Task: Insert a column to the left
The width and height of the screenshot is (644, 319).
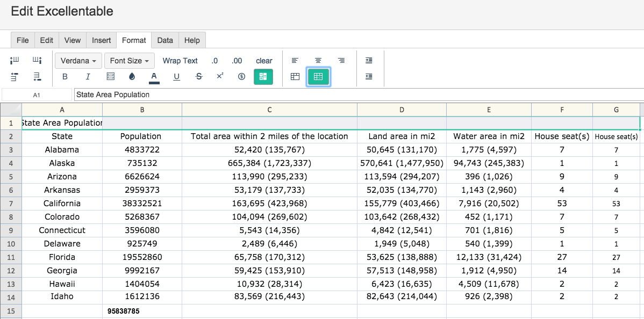Action: (15, 61)
